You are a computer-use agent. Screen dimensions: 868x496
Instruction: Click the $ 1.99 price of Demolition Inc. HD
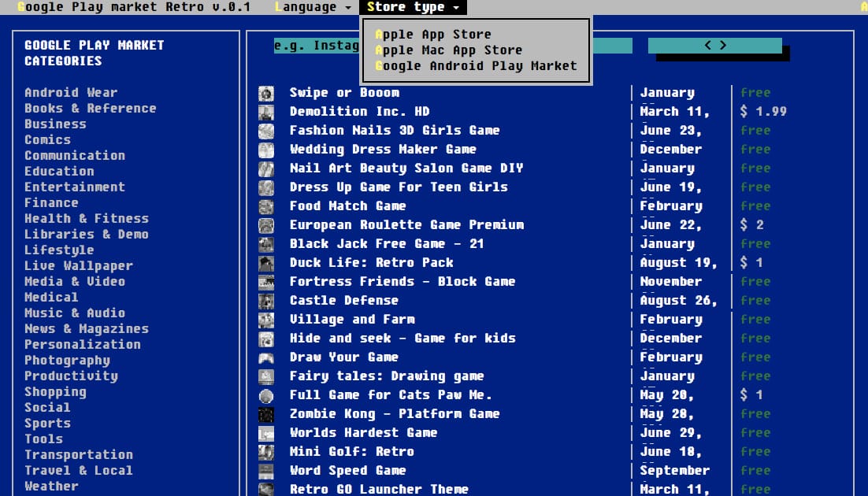point(763,111)
